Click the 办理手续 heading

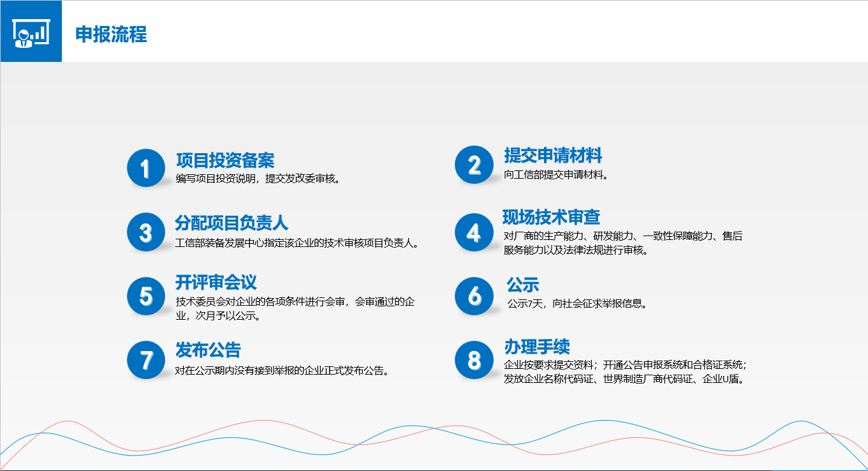[537, 347]
